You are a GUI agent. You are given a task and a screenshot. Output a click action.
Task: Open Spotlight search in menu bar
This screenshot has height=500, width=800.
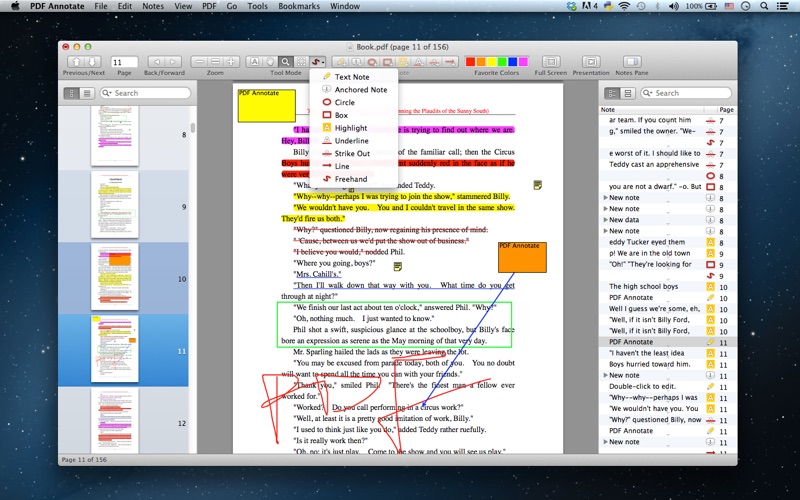pos(764,6)
